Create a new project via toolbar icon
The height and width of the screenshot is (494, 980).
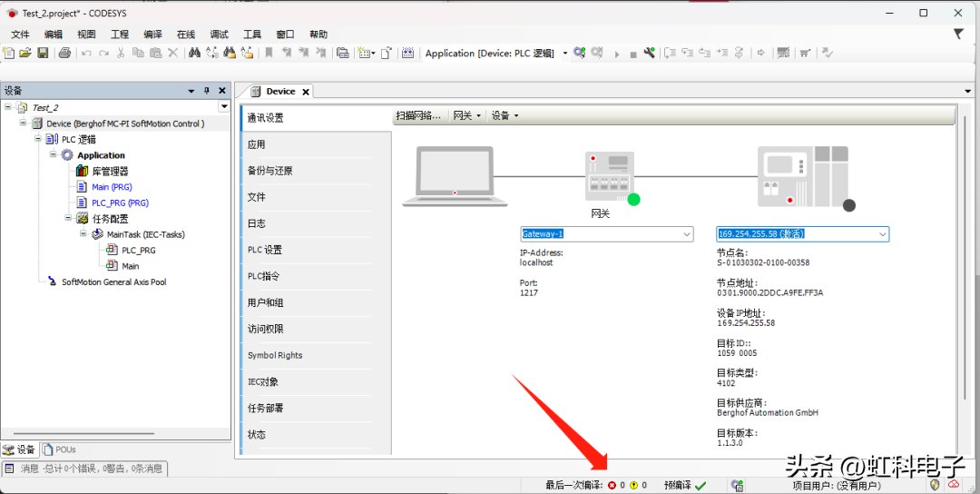8,54
